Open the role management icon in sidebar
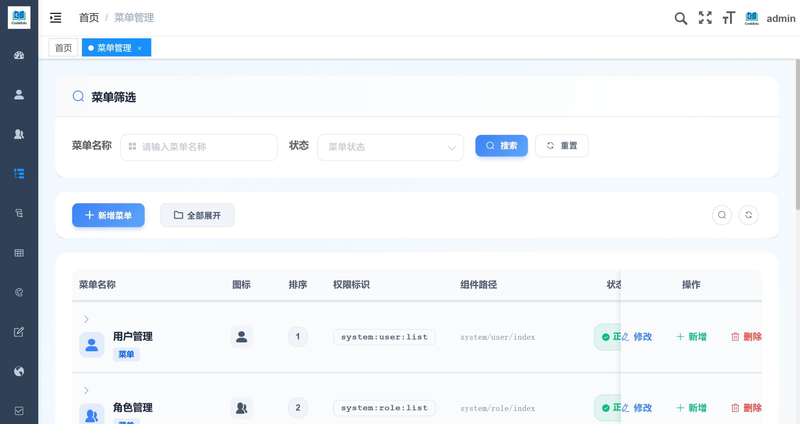800x424 pixels. (19, 134)
